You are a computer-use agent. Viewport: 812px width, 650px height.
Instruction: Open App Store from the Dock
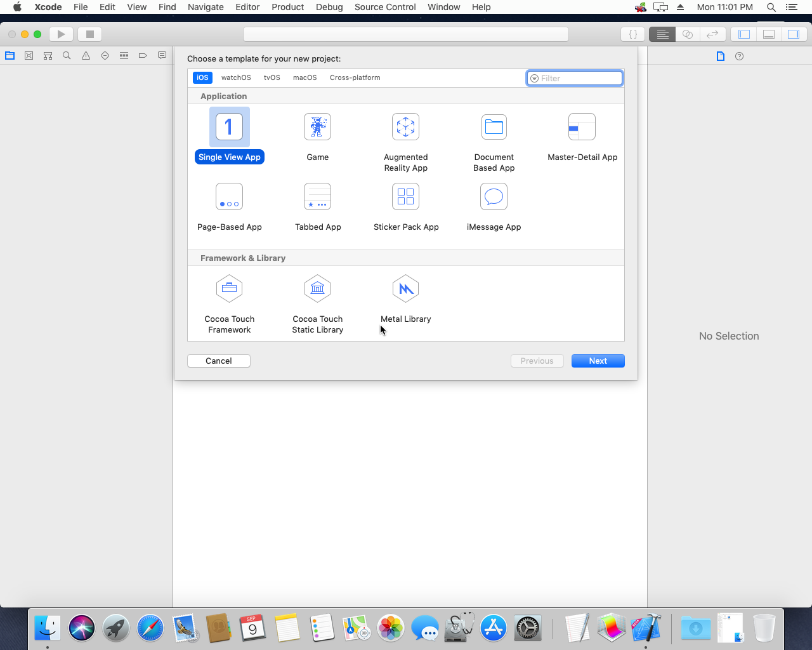tap(494, 628)
